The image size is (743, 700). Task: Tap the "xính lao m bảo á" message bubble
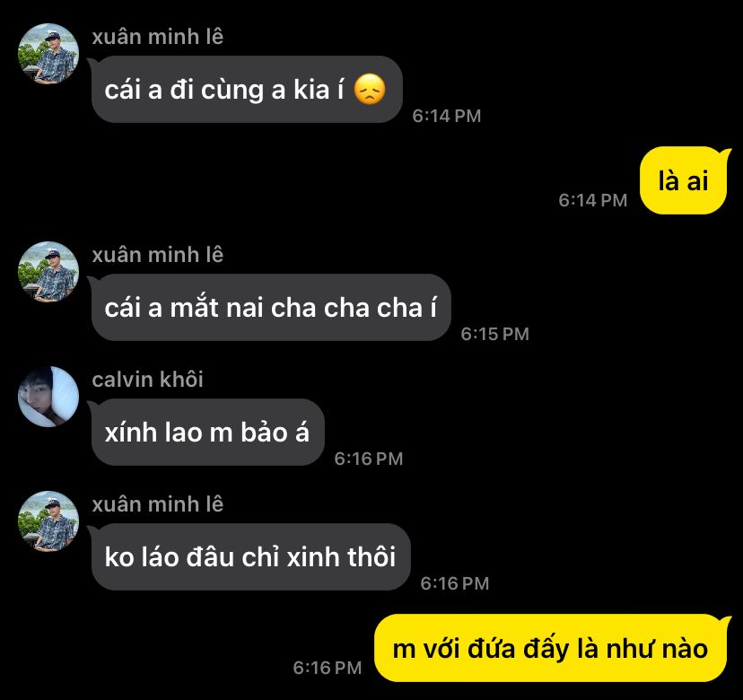coord(207,432)
